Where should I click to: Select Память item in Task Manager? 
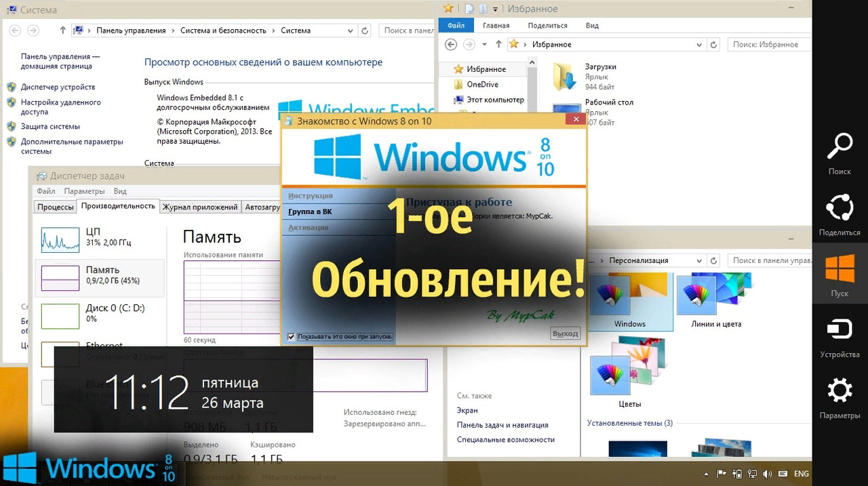point(100,278)
